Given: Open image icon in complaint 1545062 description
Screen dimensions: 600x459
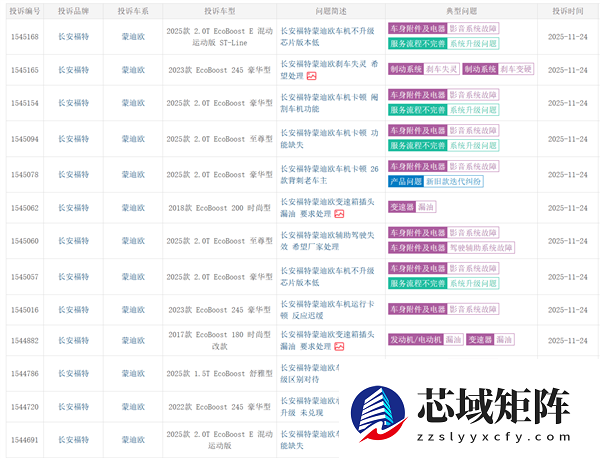Looking at the screenshot, I should click(x=339, y=214).
